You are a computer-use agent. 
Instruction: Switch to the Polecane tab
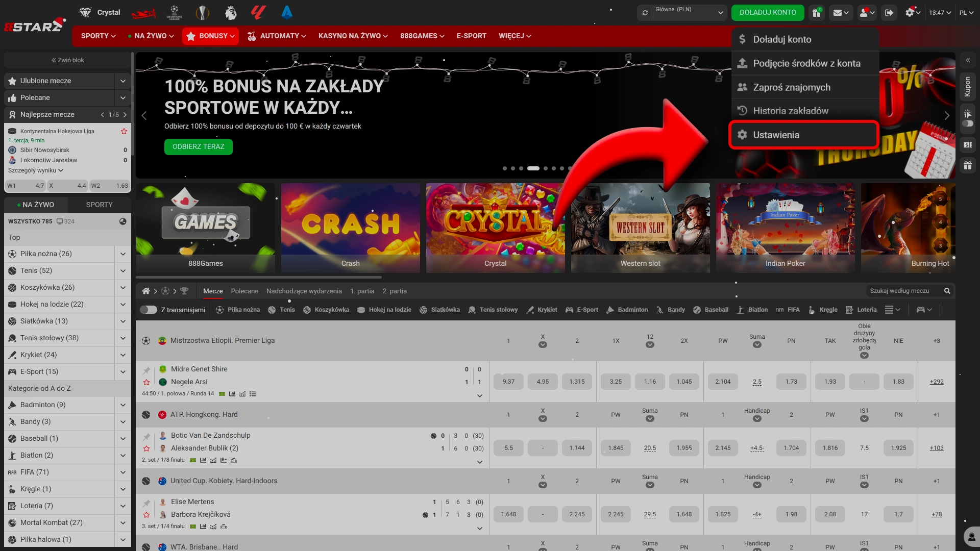coord(244,291)
